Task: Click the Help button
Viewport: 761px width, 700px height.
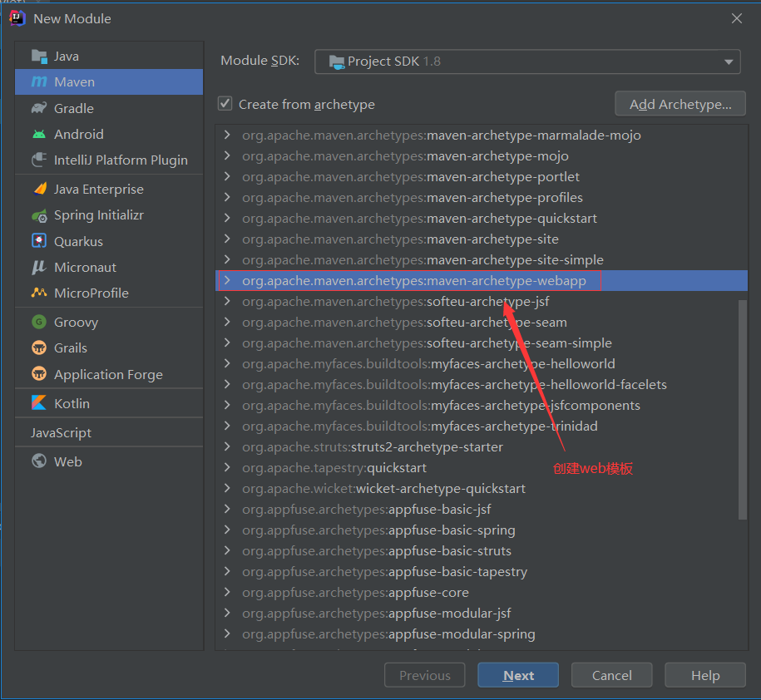Action: [x=704, y=675]
